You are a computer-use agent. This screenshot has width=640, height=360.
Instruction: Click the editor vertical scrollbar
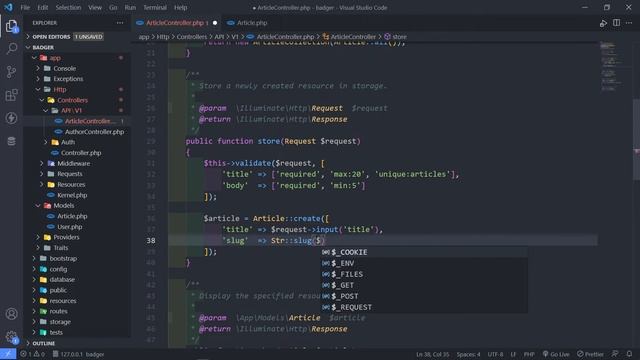click(x=636, y=139)
